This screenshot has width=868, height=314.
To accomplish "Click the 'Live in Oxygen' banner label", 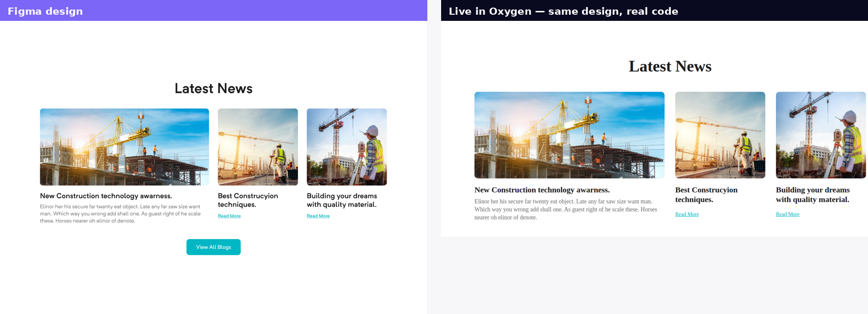I will click(x=563, y=11).
